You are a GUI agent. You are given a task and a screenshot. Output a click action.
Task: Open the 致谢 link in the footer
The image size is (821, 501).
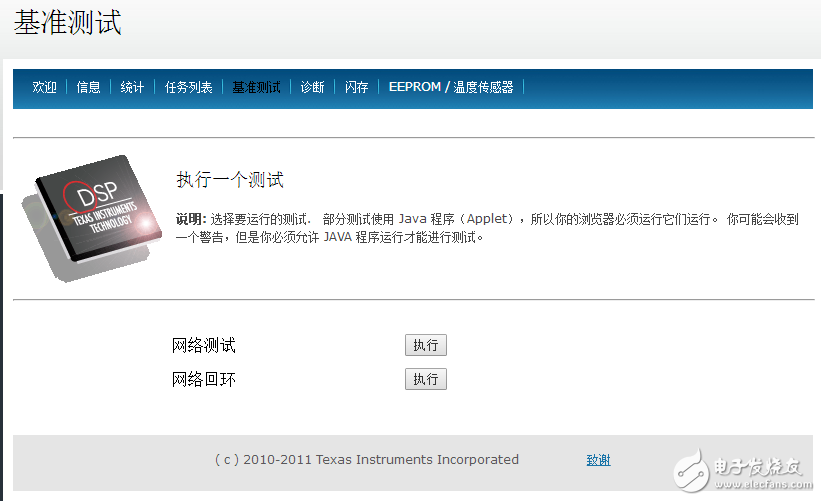tap(598, 460)
